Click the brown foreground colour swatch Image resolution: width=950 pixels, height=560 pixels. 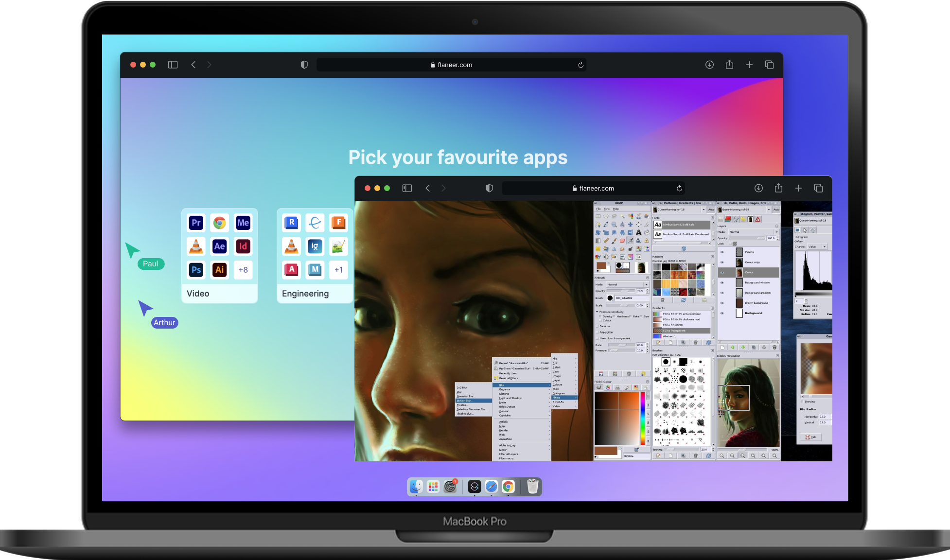pos(601,265)
